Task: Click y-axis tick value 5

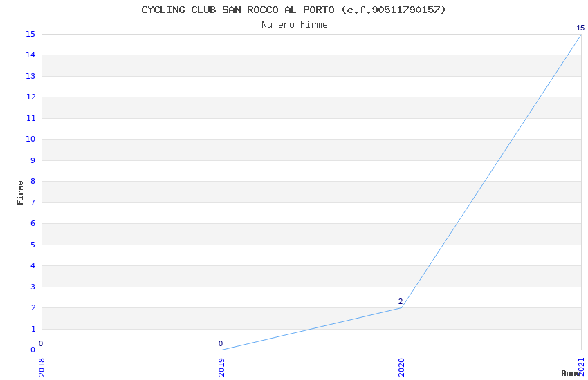Action: pos(33,245)
